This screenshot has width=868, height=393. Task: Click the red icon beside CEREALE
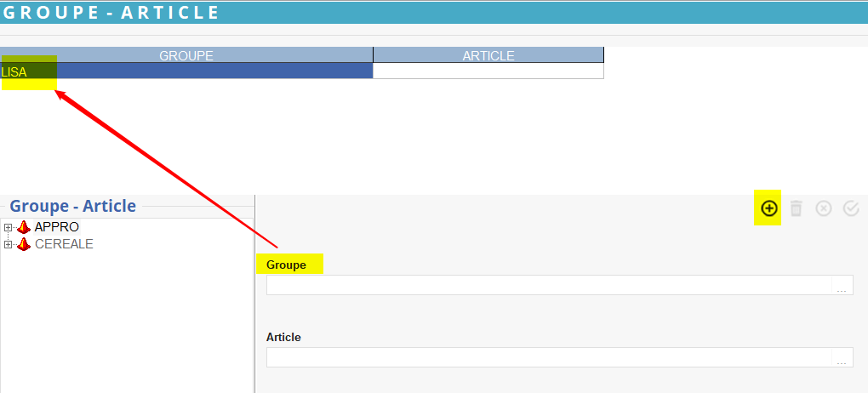pos(24,244)
